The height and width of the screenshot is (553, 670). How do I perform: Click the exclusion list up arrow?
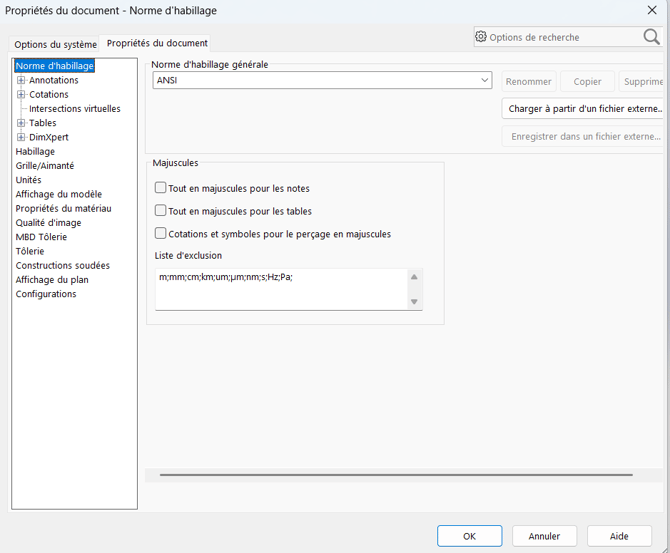tap(414, 277)
